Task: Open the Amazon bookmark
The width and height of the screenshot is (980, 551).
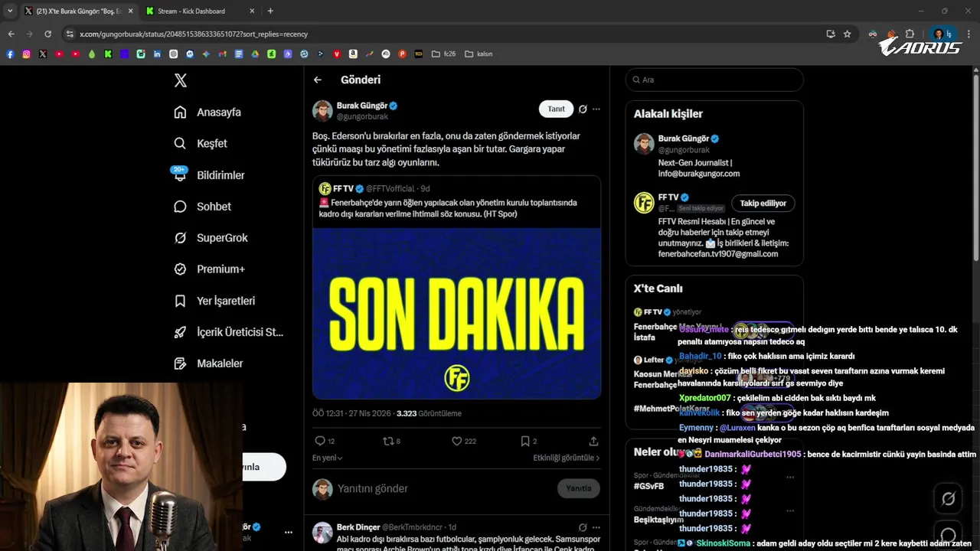Action: [353, 54]
